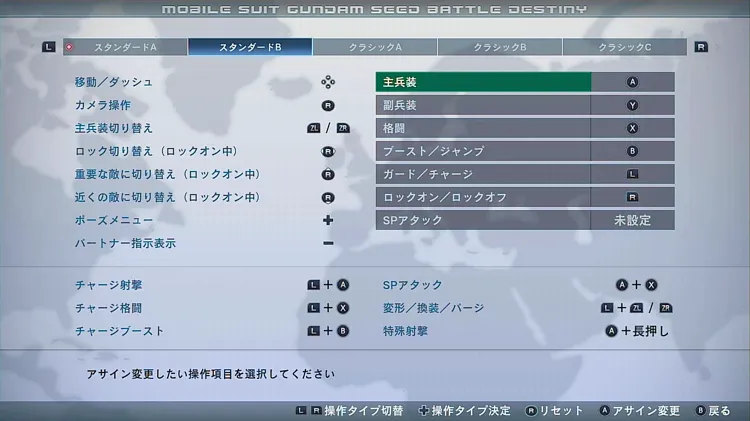Select the Y button icon beside 副兵装

click(x=632, y=105)
